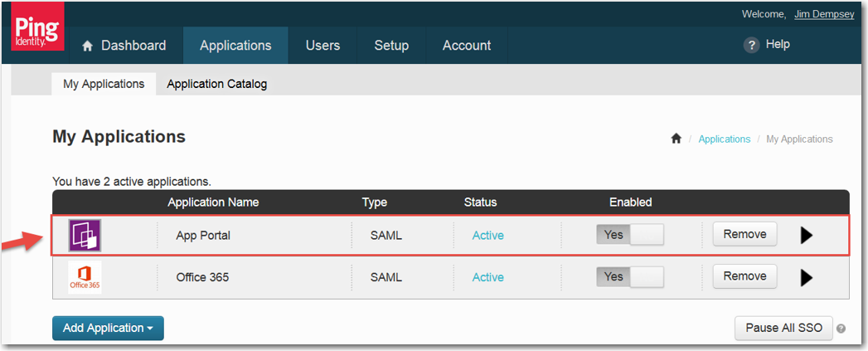Remove the App Portal application
This screenshot has width=868, height=351.
744,234
